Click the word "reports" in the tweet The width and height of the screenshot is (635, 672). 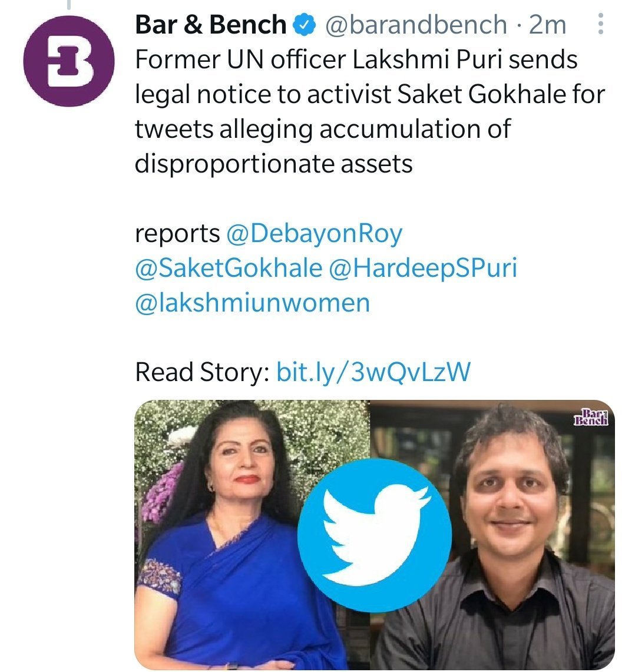(x=177, y=234)
